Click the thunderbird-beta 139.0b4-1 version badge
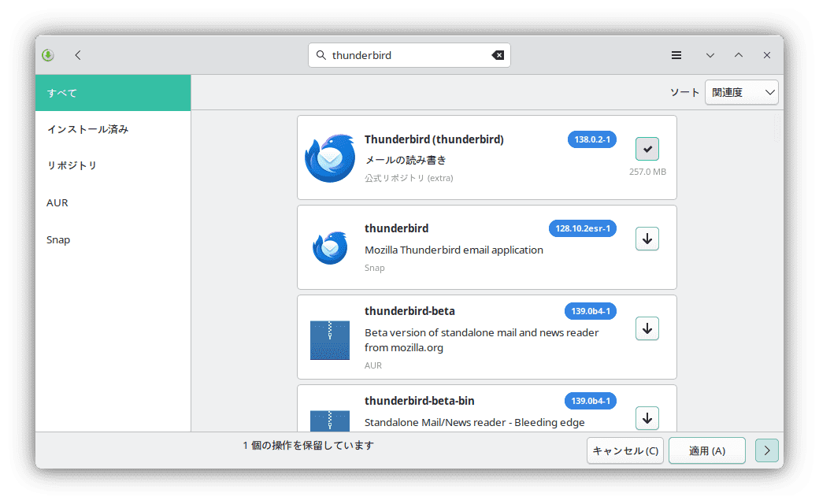The width and height of the screenshot is (819, 504). [x=590, y=311]
